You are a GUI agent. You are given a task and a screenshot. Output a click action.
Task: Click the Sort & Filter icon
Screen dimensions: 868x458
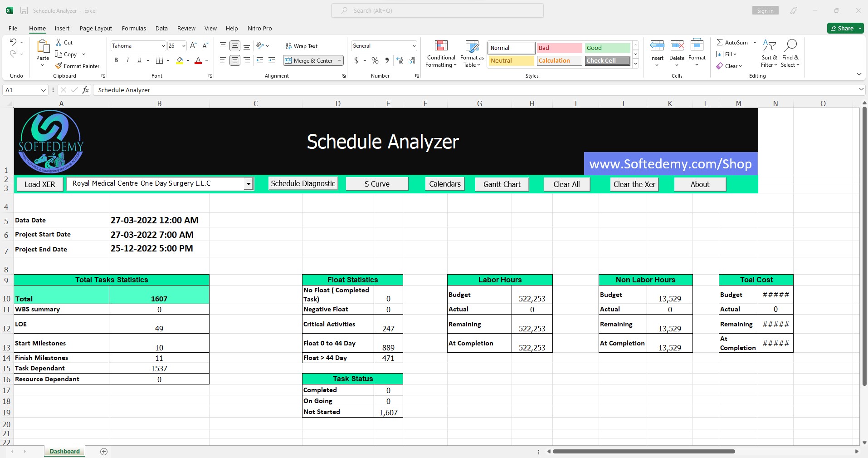click(x=769, y=46)
